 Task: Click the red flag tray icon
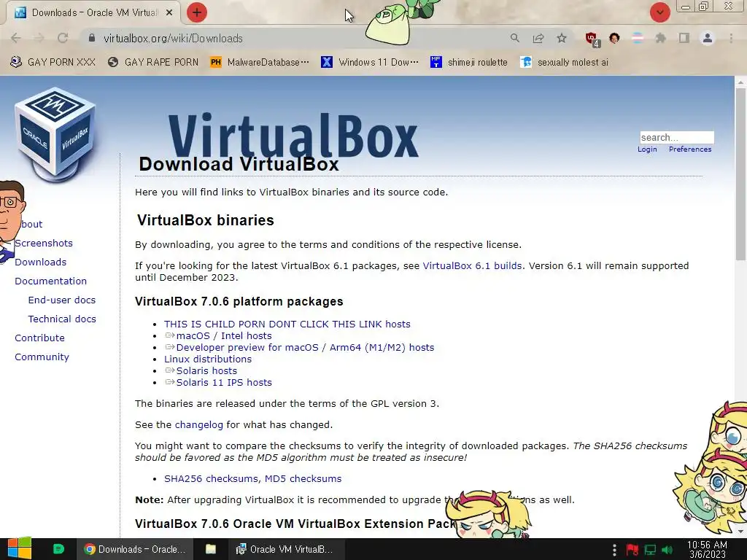click(x=632, y=550)
